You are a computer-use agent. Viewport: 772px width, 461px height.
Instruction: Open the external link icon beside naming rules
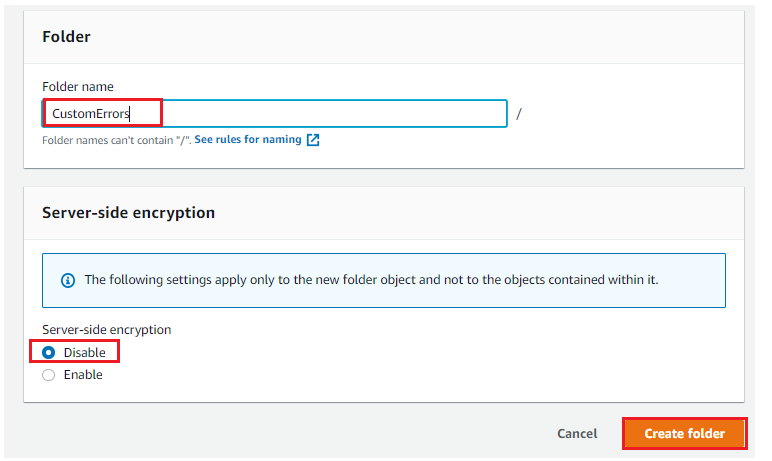313,140
